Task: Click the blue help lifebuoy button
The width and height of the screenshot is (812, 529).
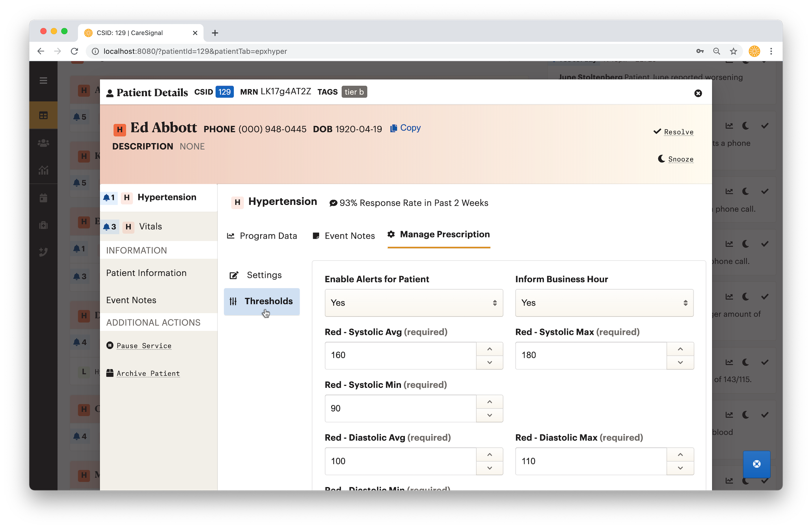Action: tap(757, 464)
